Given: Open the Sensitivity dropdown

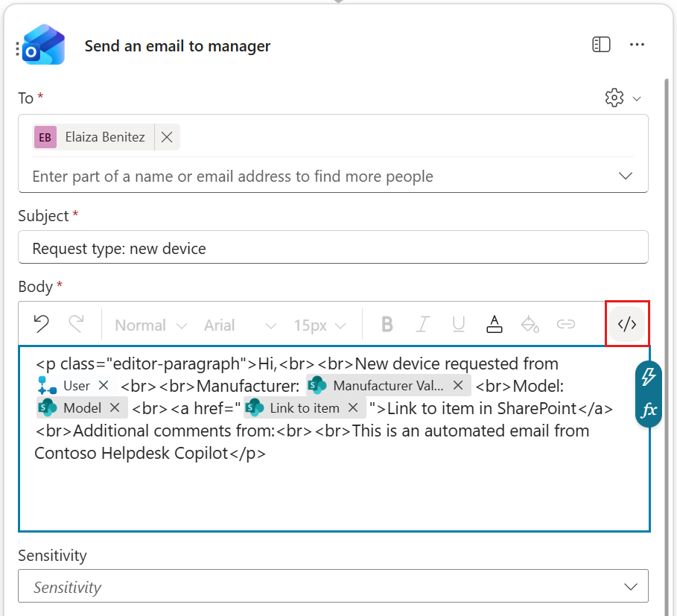Looking at the screenshot, I should point(629,586).
